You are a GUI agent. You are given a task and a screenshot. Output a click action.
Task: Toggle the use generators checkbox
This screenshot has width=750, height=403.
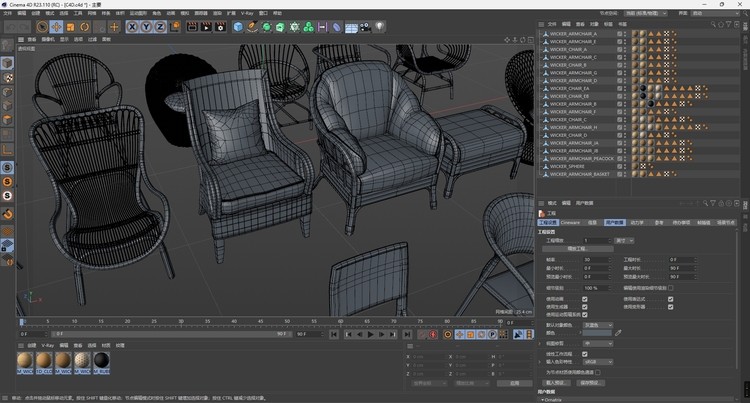click(585, 307)
